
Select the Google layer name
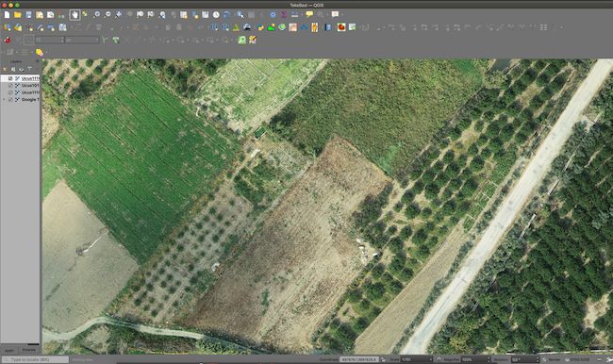coord(30,100)
